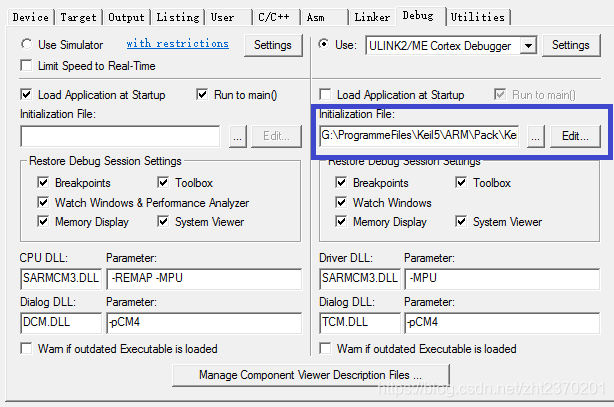Image resolution: width=614 pixels, height=407 pixels.
Task: Open Manage Component Viewer Description Files
Action: pyautogui.click(x=311, y=375)
